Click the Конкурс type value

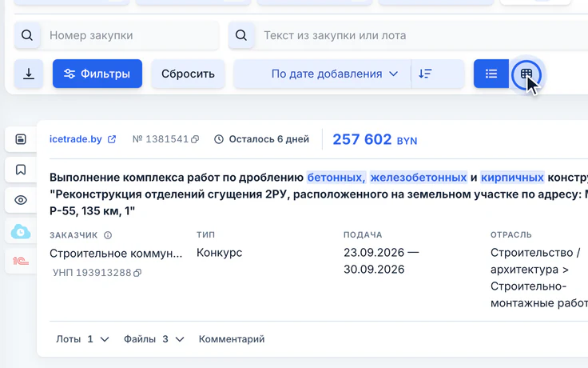pos(220,253)
